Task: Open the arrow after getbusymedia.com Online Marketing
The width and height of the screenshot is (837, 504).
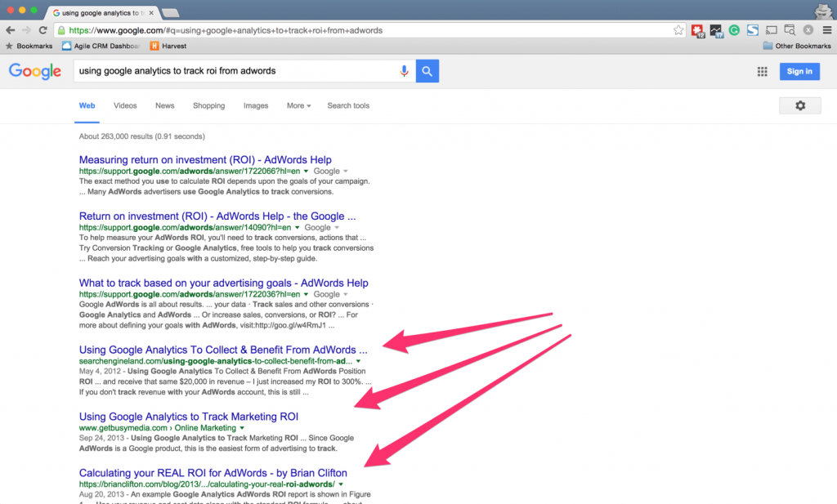Action: point(242,428)
